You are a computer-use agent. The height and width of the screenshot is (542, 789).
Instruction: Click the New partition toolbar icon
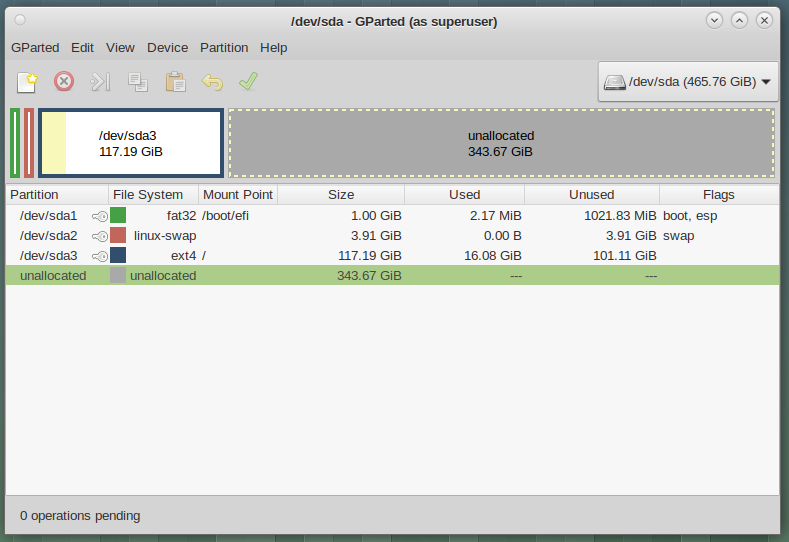click(x=28, y=82)
